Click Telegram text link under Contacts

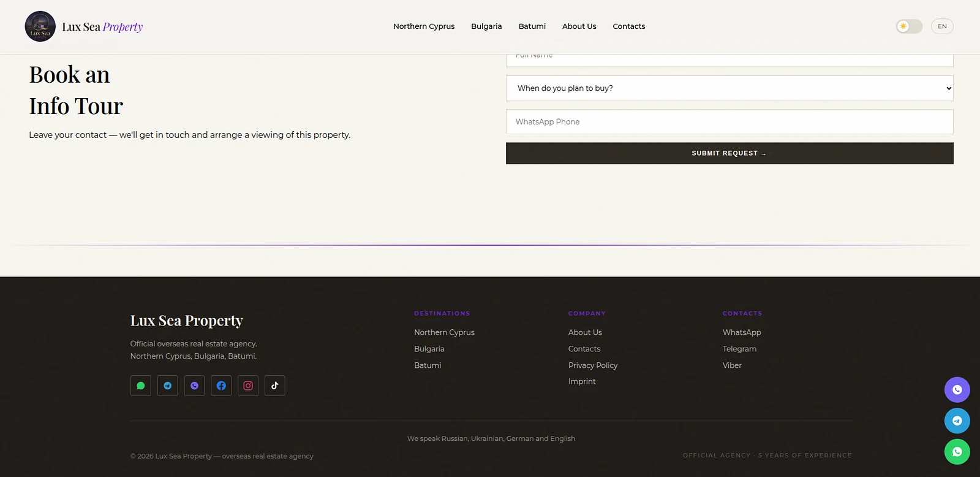pos(739,349)
